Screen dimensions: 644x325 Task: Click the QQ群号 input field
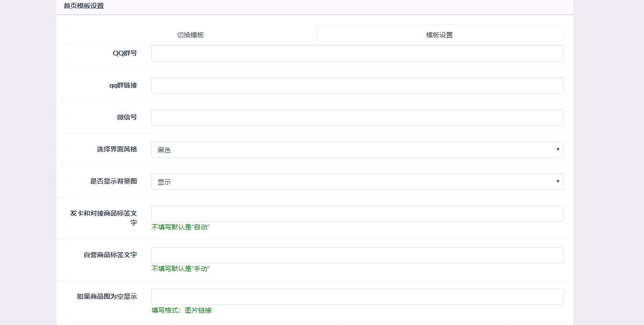(357, 53)
